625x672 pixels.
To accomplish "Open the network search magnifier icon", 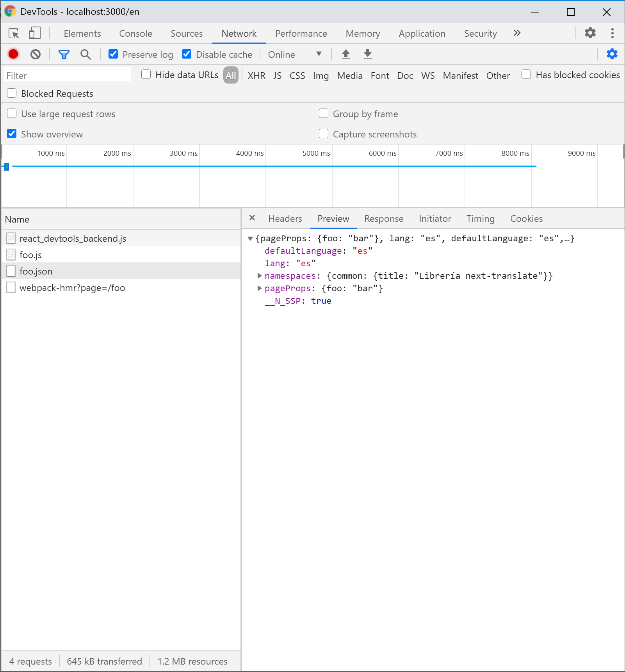I will [85, 54].
